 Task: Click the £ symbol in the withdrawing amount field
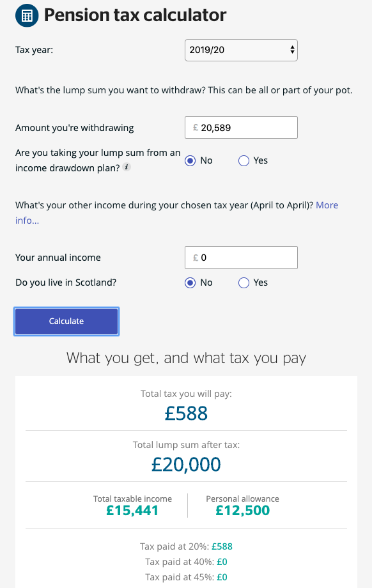(196, 127)
